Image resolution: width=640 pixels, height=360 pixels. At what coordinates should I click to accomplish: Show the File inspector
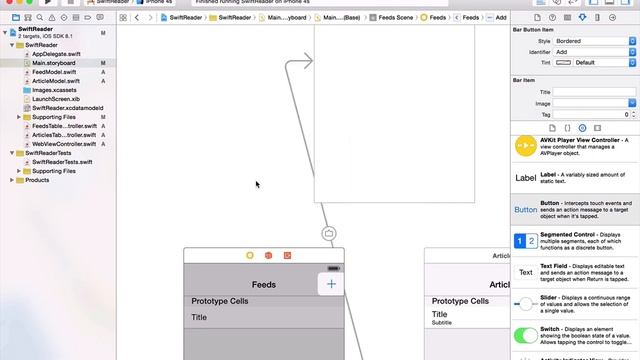pos(537,18)
